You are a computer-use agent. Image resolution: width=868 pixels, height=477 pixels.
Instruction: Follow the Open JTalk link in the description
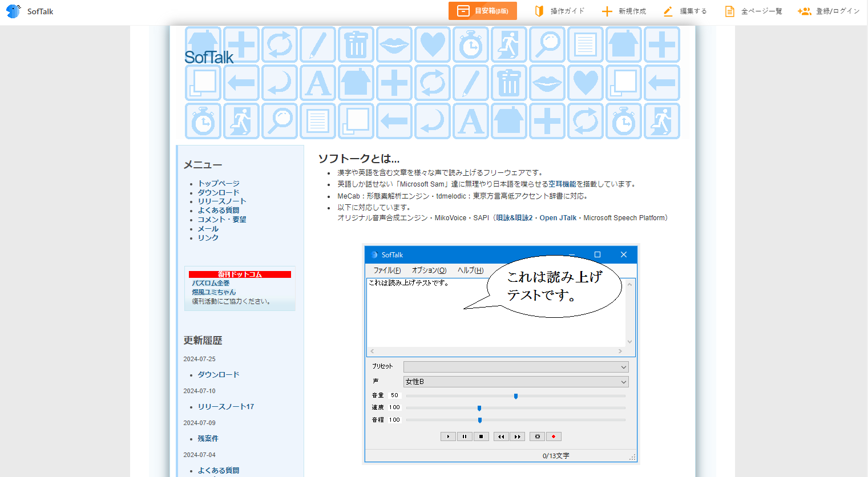558,217
